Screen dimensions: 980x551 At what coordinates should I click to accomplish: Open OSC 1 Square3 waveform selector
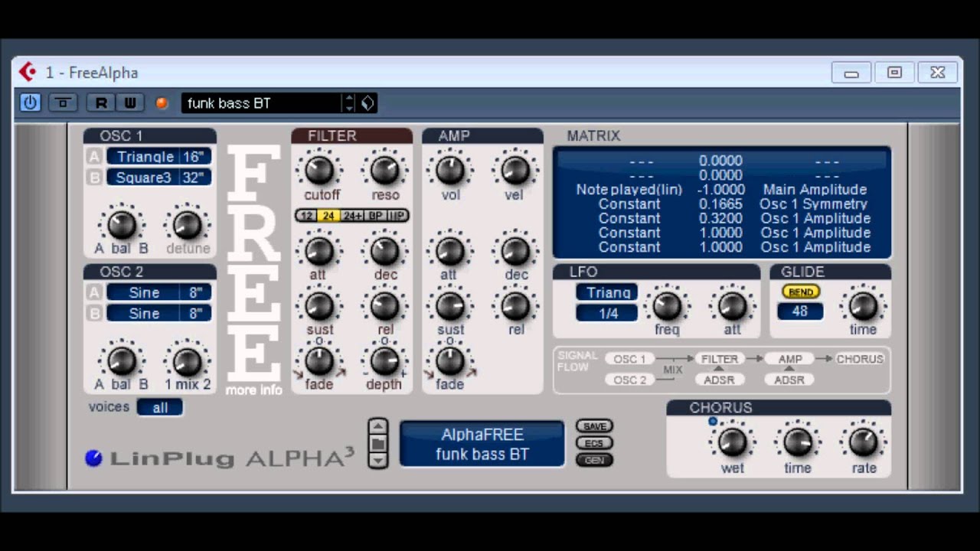(x=145, y=178)
